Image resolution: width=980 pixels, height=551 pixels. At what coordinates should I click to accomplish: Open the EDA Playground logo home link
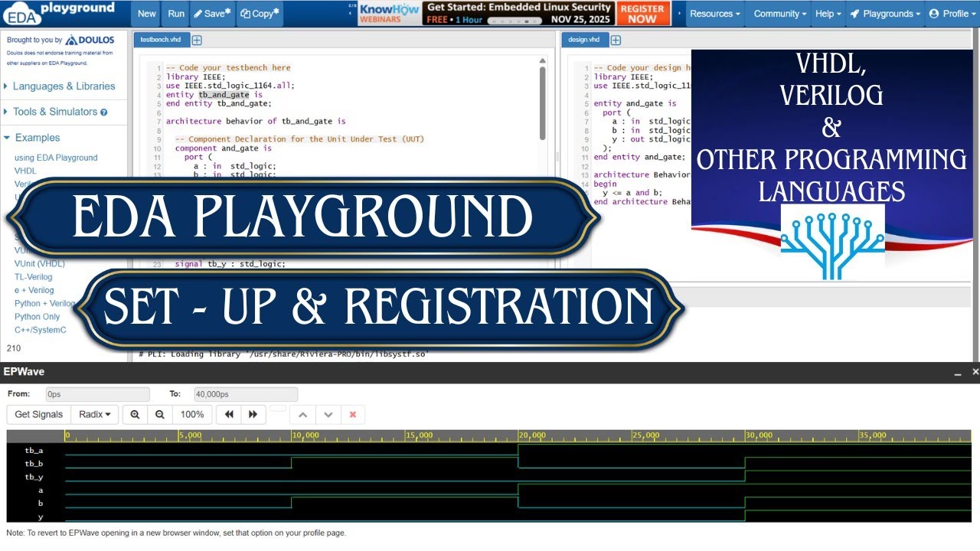58,13
